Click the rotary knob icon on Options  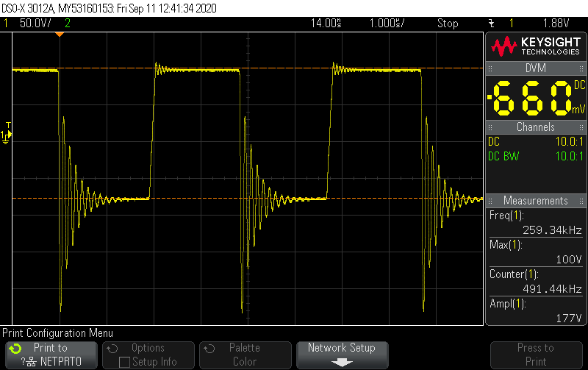(112, 349)
